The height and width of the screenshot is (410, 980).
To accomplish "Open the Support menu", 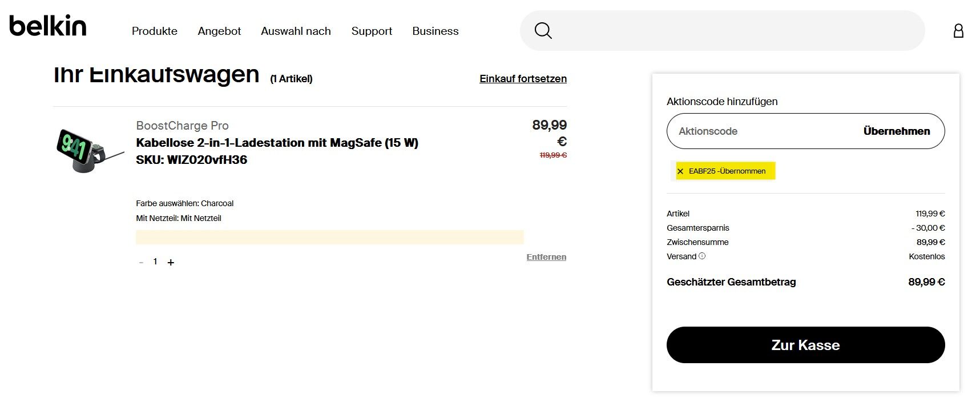I will 372,31.
